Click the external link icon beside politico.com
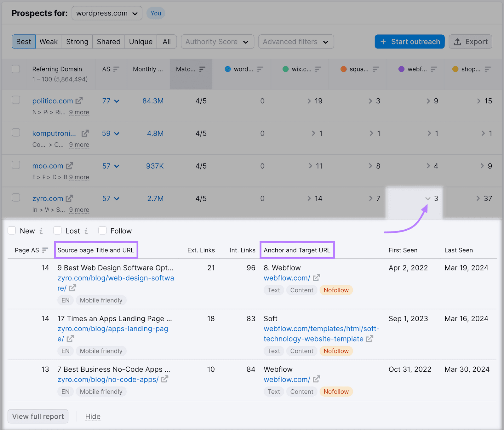Screen dimensions: 504x430 pos(79,100)
